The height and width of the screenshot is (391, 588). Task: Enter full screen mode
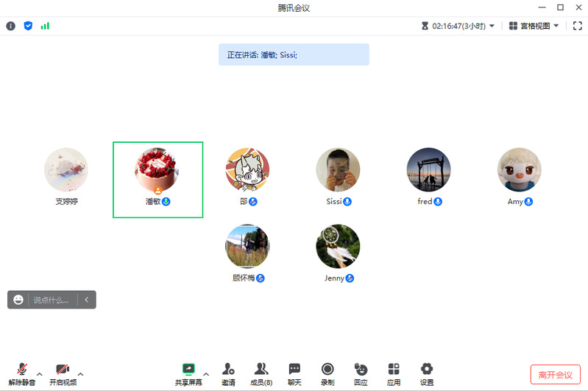pyautogui.click(x=578, y=26)
